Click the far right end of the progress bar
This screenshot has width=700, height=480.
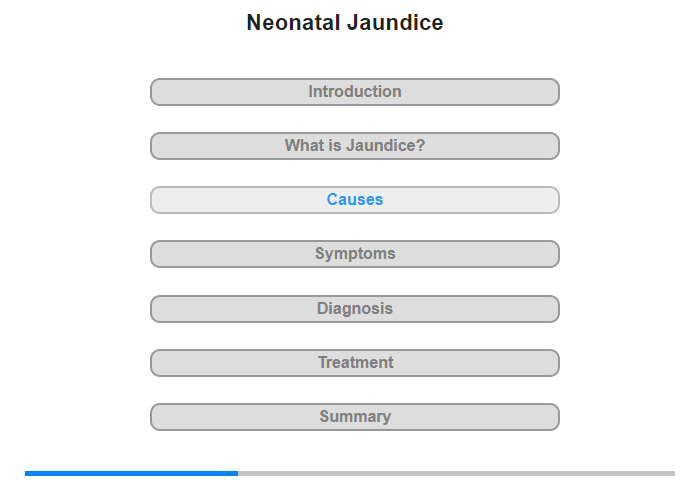[x=673, y=473]
